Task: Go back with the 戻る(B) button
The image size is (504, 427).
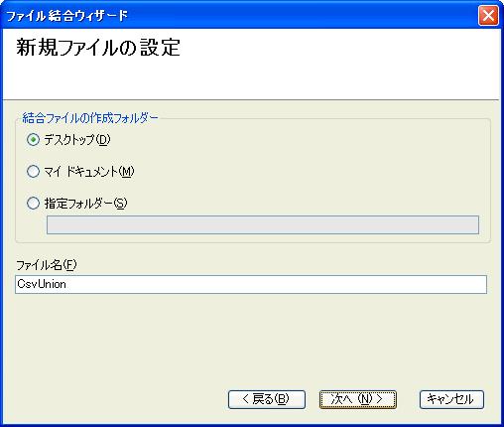Action: point(267,399)
